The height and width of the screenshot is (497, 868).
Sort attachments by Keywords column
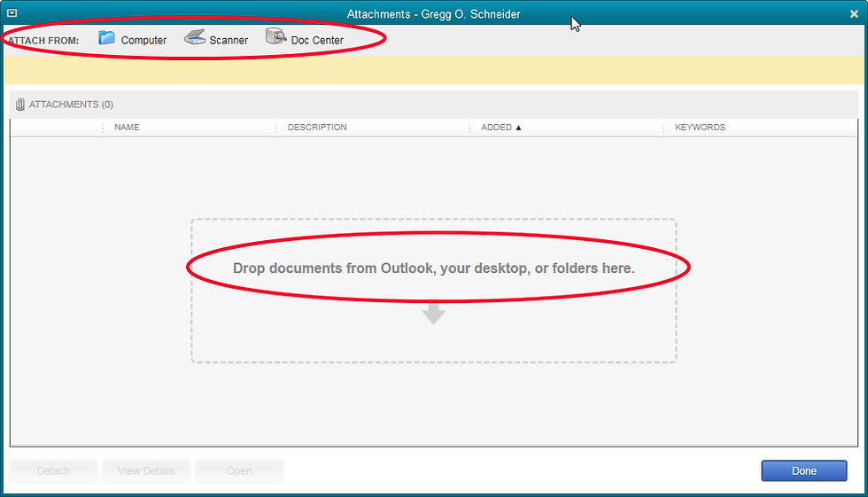pyautogui.click(x=700, y=128)
